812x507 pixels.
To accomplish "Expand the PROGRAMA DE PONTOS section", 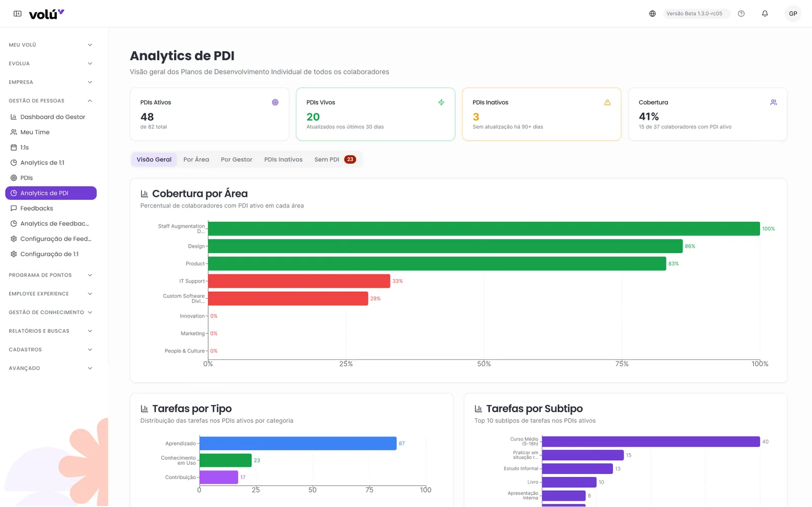I will tap(51, 275).
